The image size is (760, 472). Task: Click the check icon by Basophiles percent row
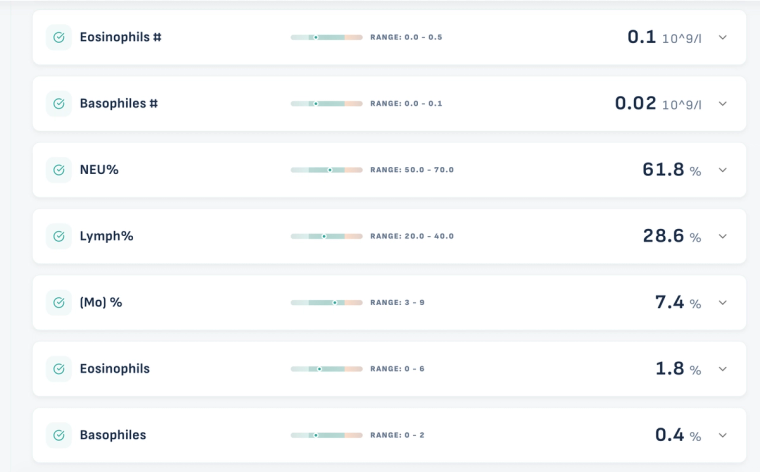(x=59, y=436)
